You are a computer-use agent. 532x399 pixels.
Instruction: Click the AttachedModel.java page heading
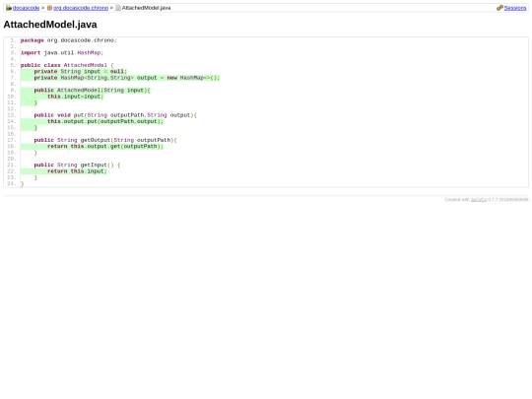tap(50, 25)
